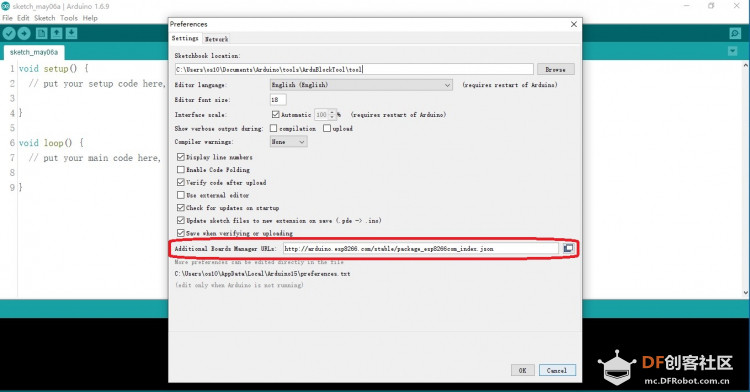Open the preferences.txt file path link
Viewport: 750px width, 392px height.
pos(262,274)
